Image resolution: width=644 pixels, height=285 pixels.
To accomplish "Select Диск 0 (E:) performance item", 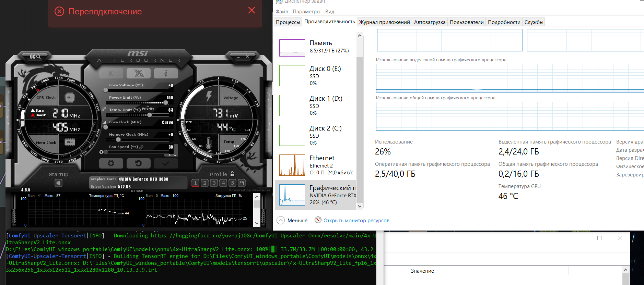I will [316, 76].
